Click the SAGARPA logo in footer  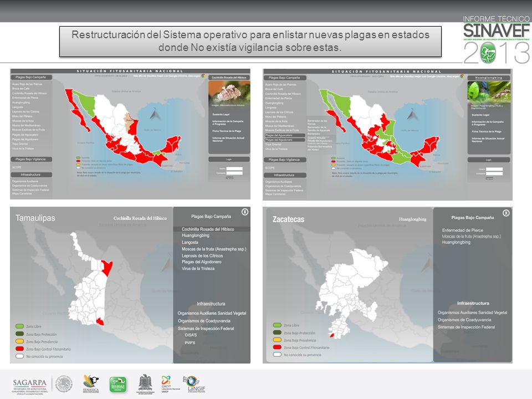point(30,386)
